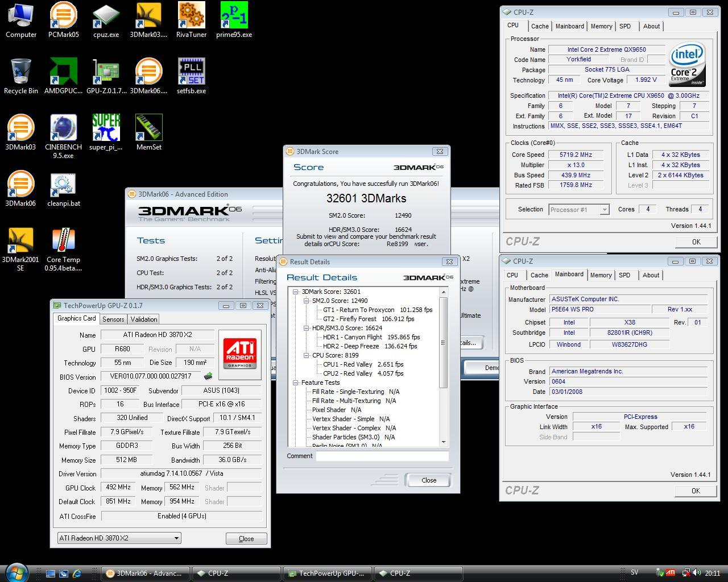Viewport: 728px width, 582px height.
Task: Open the RivaTuner desktop shortcut
Action: (x=191, y=20)
